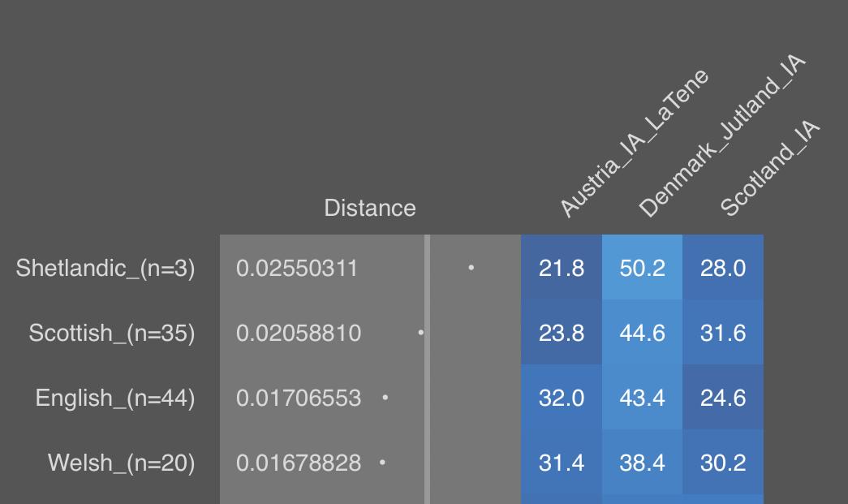848x504 pixels.
Task: Click the 50.2 Denmark cell for Shetlandic
Action: [642, 268]
